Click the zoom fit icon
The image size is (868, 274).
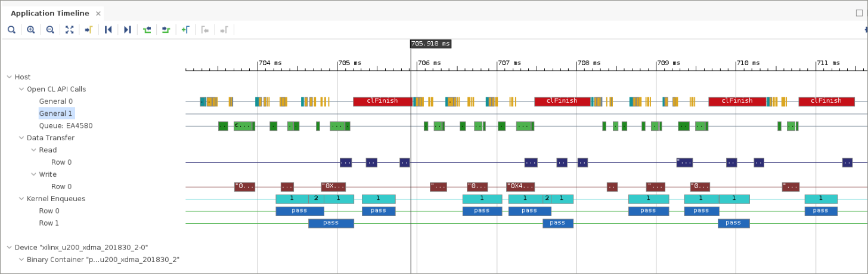point(69,29)
